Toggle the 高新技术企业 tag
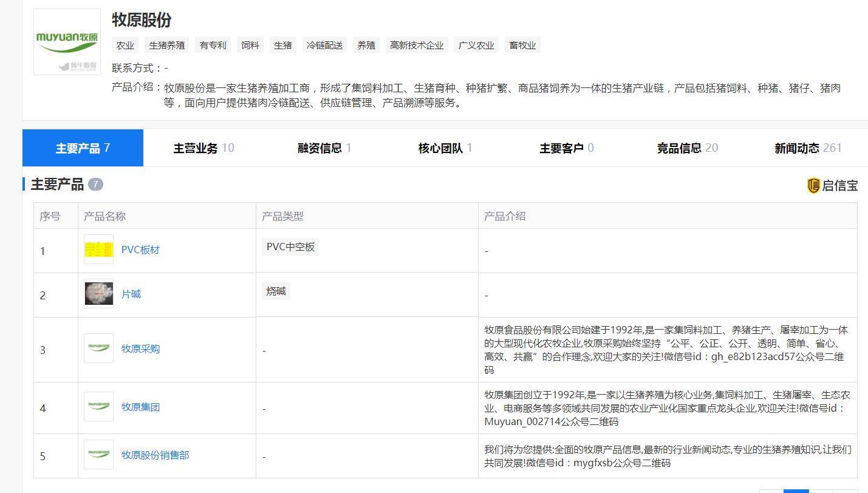The image size is (868, 493). 417,44
